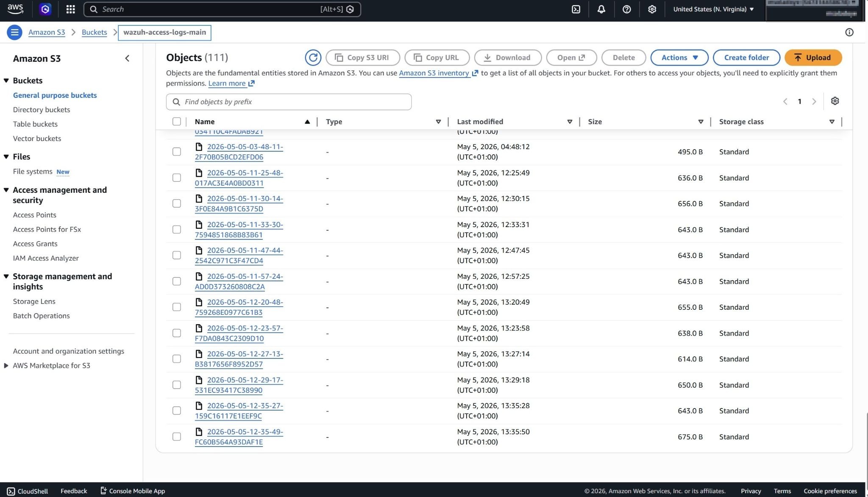Open Storage Lens

tap(34, 302)
